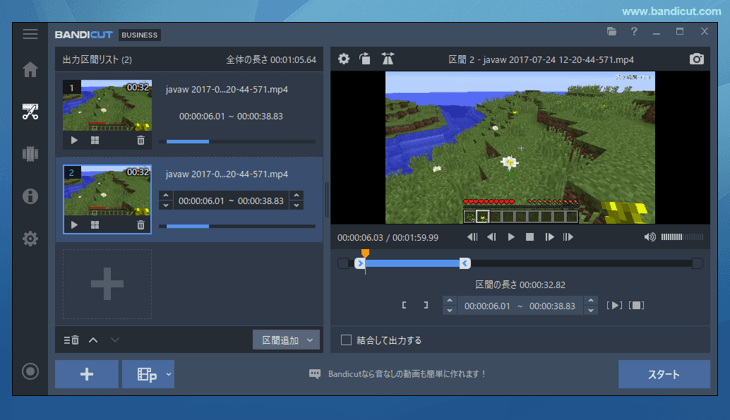The height and width of the screenshot is (420, 730).
Task: Select the Cut mode scissors icon
Action: (30, 112)
